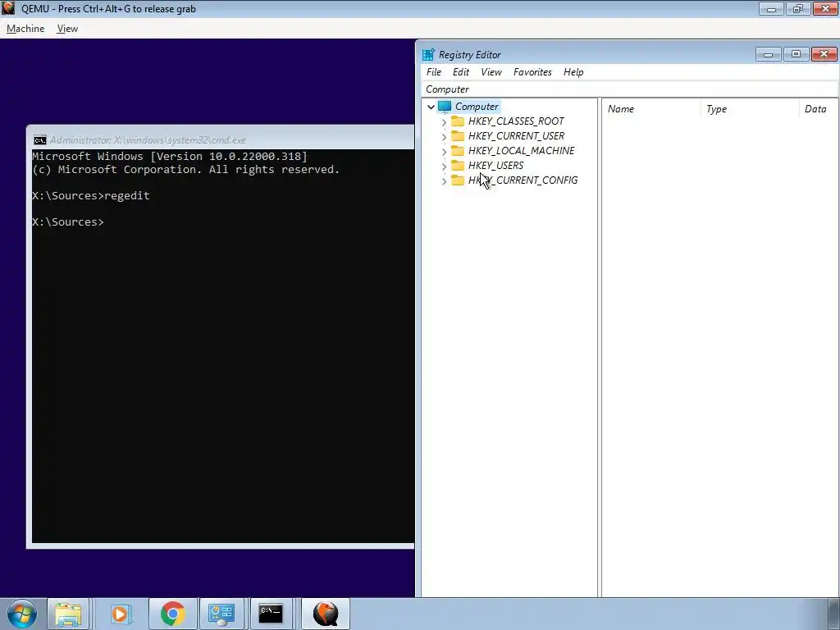840x630 pixels.
Task: Restore down the QEMU window
Action: pos(798,8)
